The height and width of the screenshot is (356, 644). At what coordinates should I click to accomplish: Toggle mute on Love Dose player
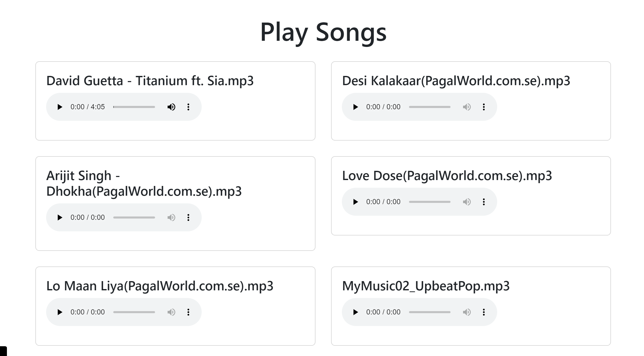click(467, 202)
